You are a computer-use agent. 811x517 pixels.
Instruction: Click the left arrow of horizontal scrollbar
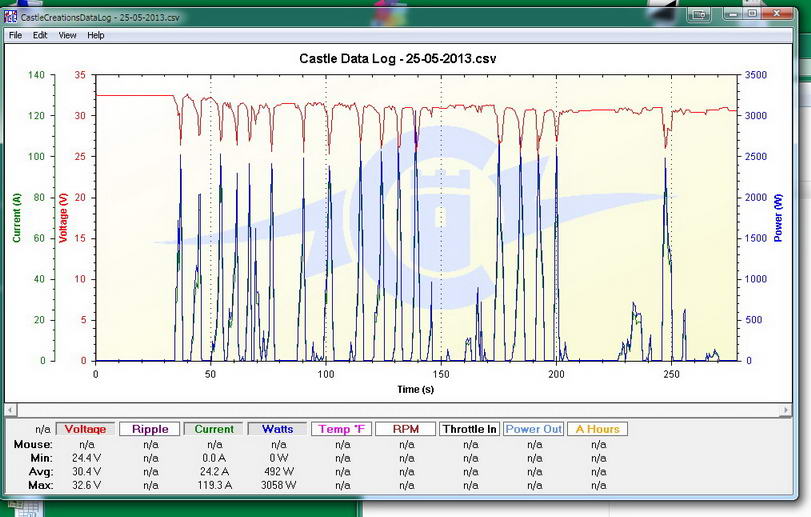coord(10,410)
